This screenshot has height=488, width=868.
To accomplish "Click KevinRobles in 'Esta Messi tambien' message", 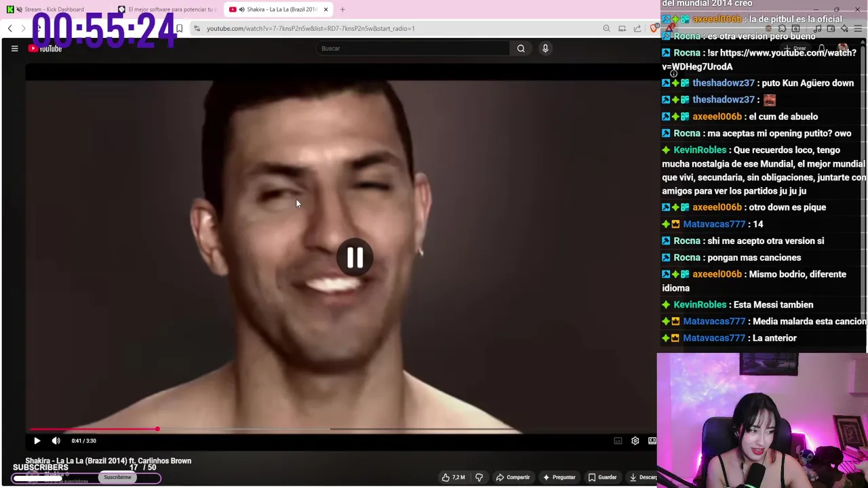I will coord(699,305).
